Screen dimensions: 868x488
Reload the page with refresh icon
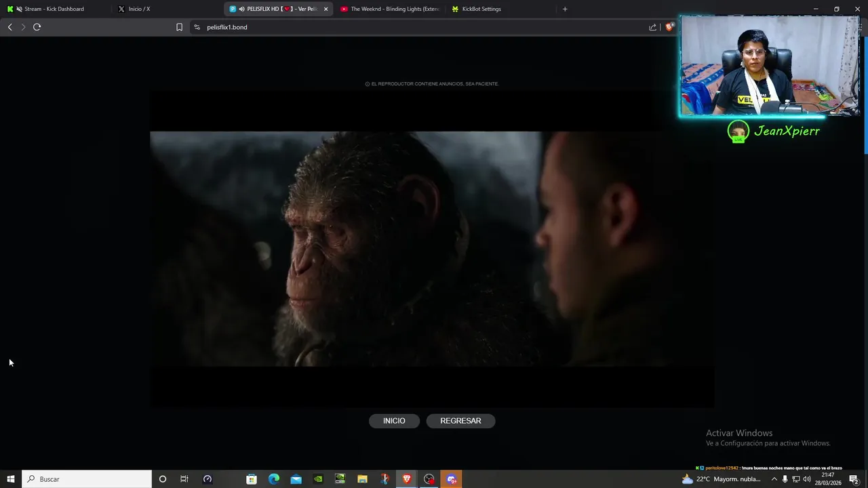(37, 27)
